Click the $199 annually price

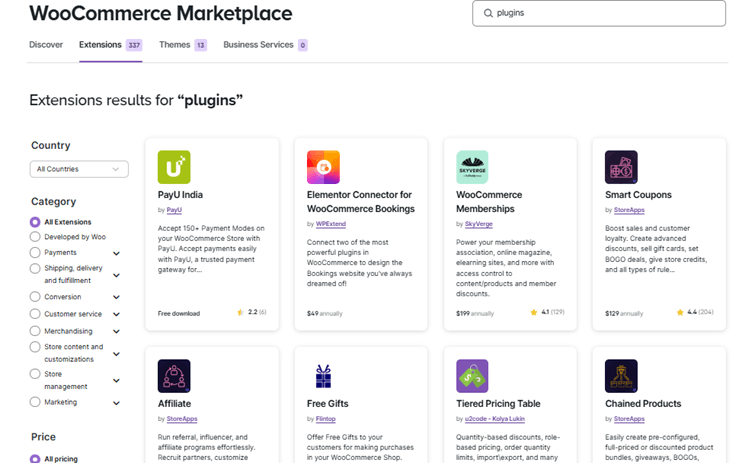click(x=475, y=313)
